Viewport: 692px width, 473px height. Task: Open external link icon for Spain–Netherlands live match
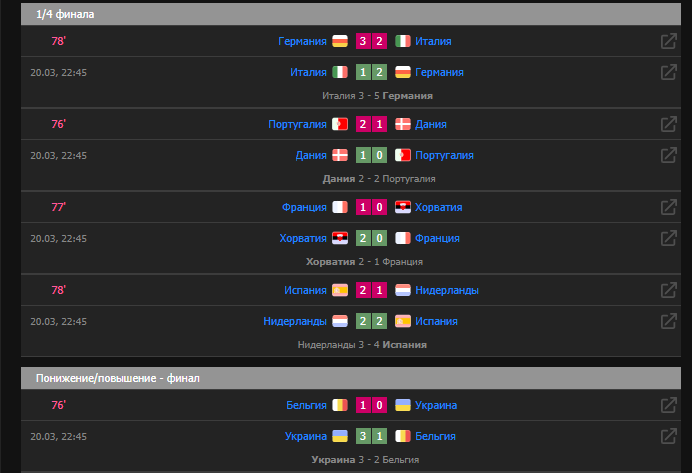pos(669,290)
